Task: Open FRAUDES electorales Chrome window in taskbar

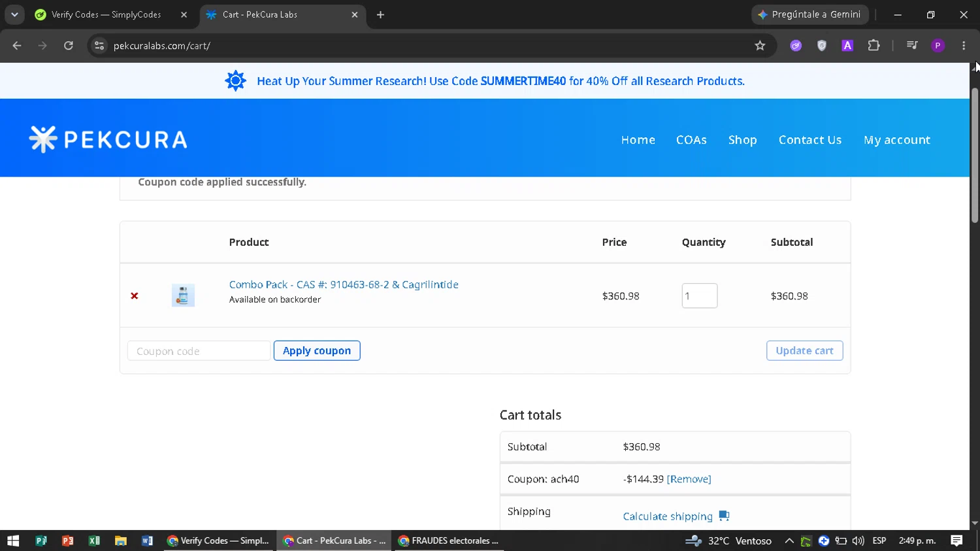Action: pos(448,541)
